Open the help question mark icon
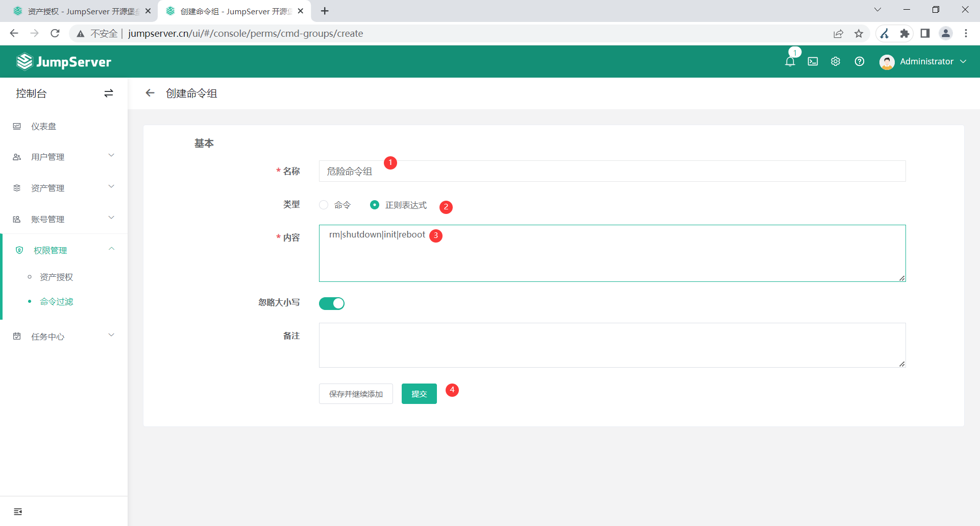Image resolution: width=980 pixels, height=526 pixels. point(860,61)
